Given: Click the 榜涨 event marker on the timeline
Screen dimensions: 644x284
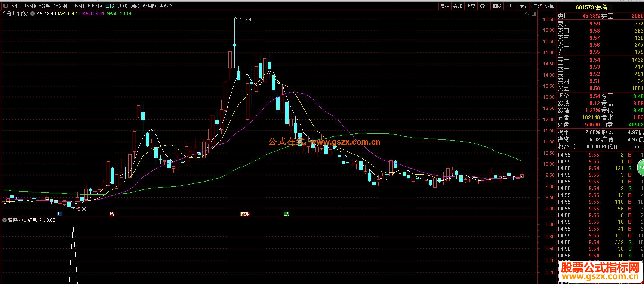Looking at the screenshot, I should tap(245, 214).
